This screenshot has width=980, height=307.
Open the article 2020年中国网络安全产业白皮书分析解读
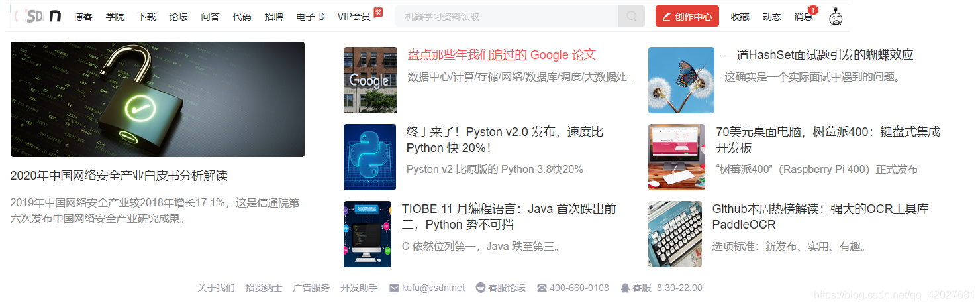(119, 176)
